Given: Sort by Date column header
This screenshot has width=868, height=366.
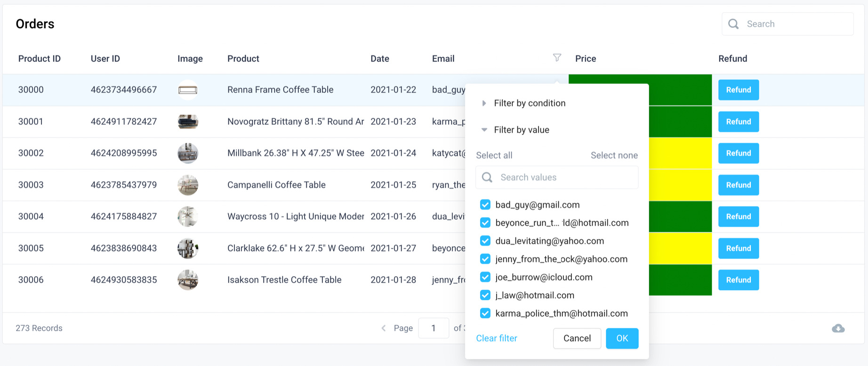Looking at the screenshot, I should (380, 59).
